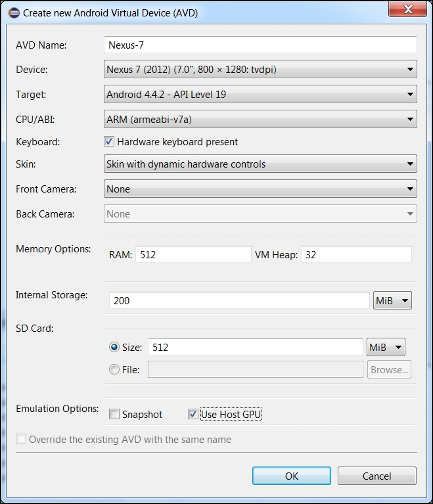Image resolution: width=433 pixels, height=504 pixels.
Task: Click into the RAM value field
Action: (193, 254)
